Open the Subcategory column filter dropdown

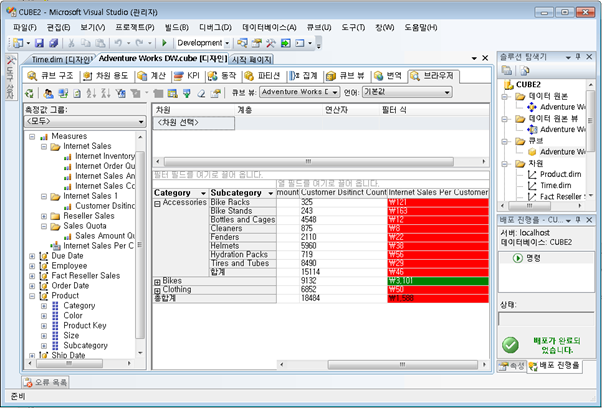tap(271, 193)
